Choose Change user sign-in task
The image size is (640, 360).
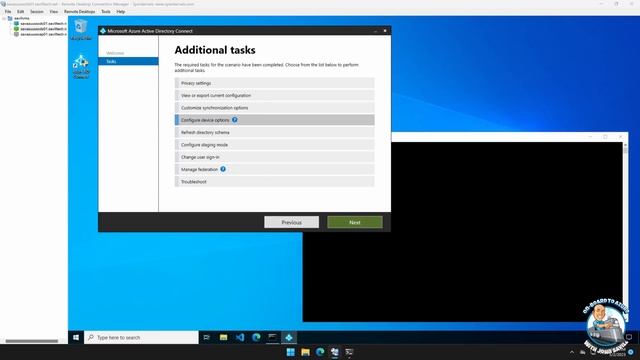[x=274, y=157]
